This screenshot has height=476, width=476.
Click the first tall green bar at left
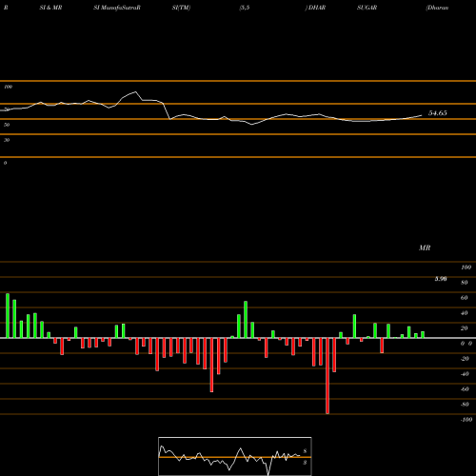[8, 316]
